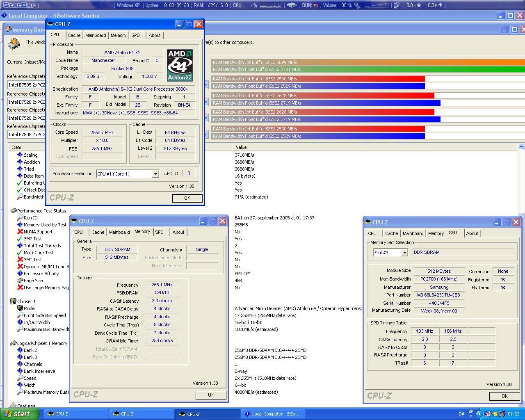Click the scroll-up arrow of the Sandra results list
Image resolution: width=525 pixels, height=420 pixels.
(521, 147)
